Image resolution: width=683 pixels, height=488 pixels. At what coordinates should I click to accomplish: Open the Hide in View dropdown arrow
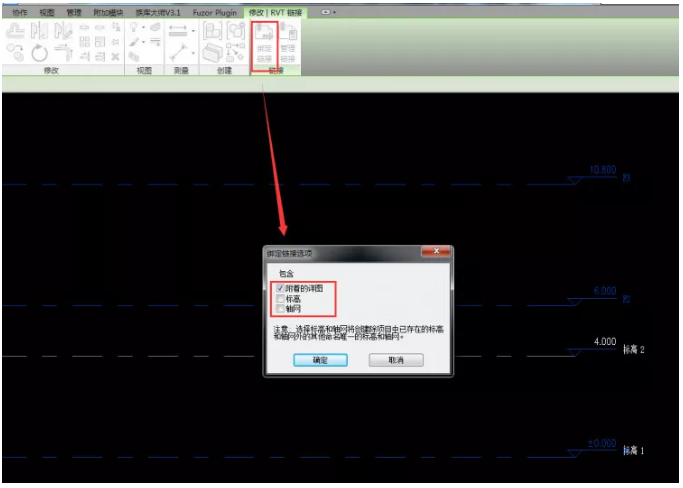click(143, 27)
